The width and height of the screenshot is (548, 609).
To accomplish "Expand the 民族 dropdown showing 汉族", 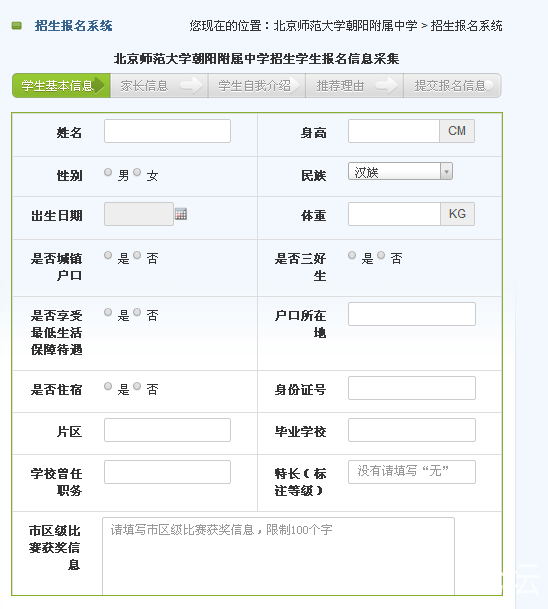I will [400, 171].
